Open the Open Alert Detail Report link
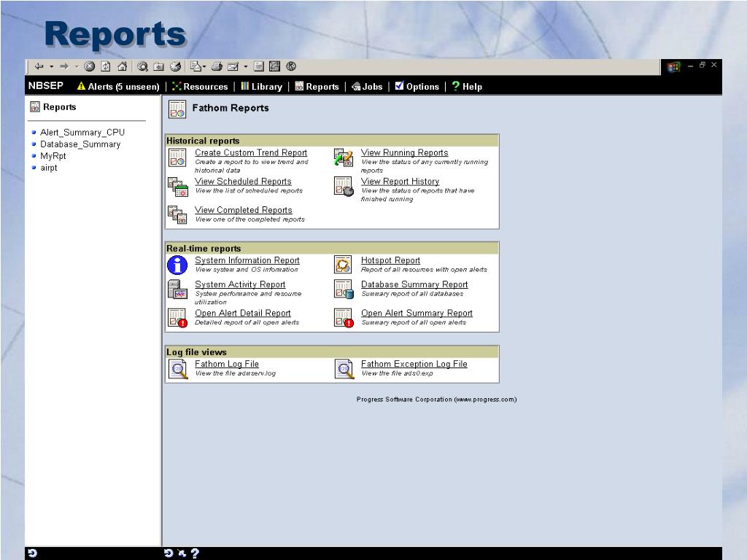Screen dimensions: 747x560 (x=243, y=313)
